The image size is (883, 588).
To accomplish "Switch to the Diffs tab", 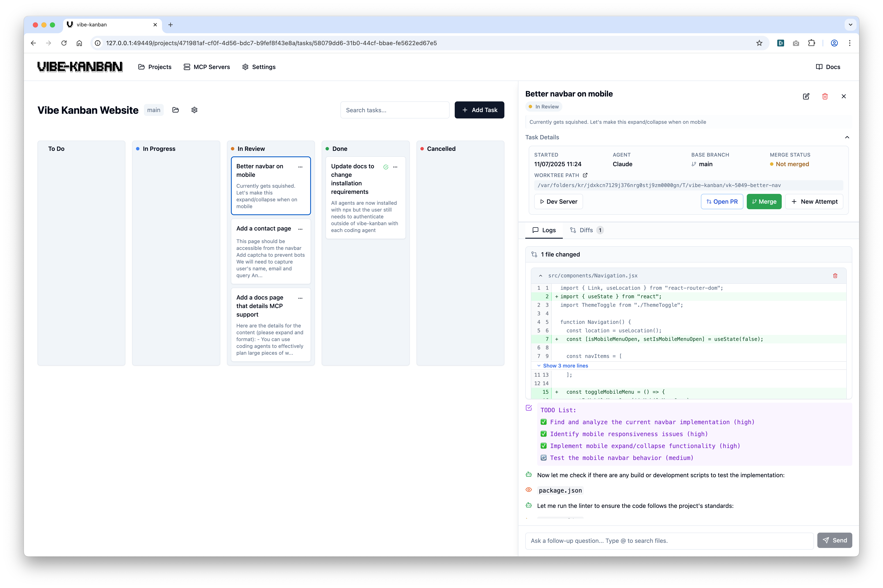I will click(586, 230).
